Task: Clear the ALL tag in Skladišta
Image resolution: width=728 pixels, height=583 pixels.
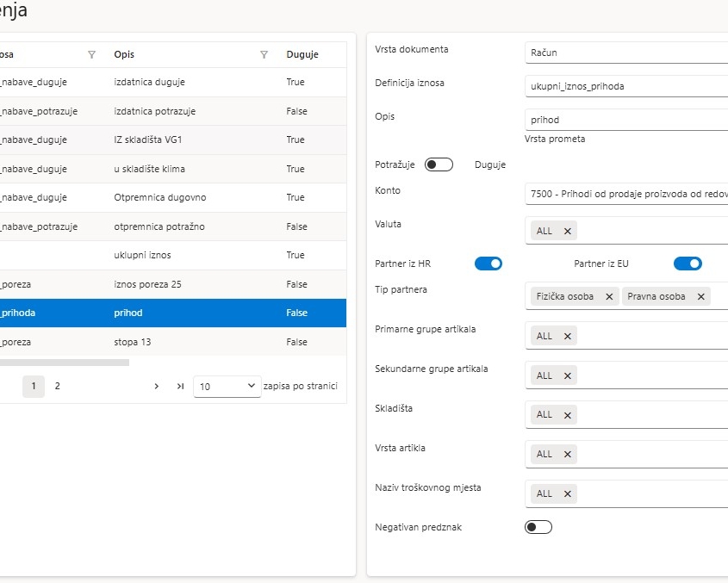Action: point(567,414)
